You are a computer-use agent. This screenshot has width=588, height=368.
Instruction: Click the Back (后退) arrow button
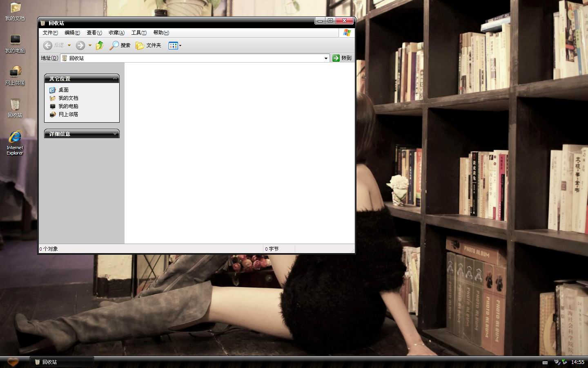pyautogui.click(x=53, y=45)
